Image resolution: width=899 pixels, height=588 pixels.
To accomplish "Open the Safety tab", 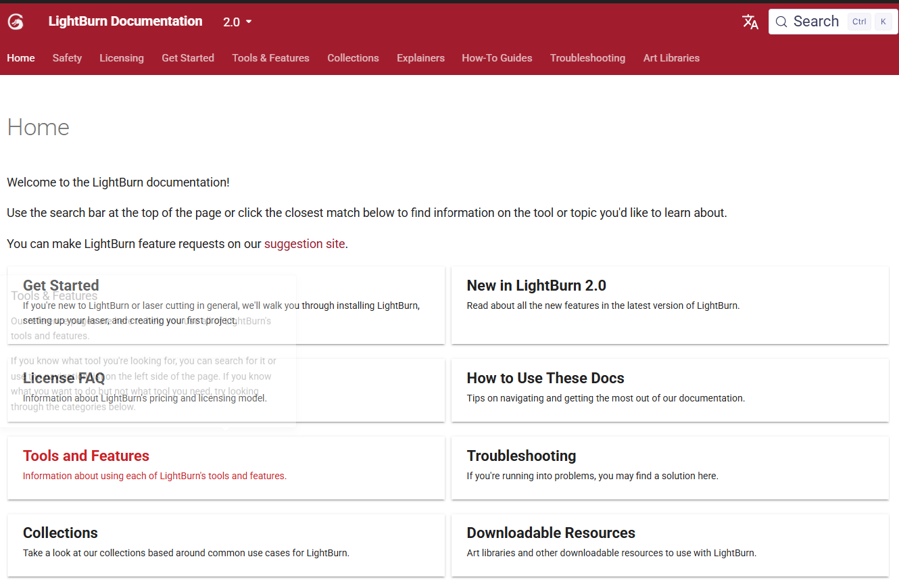I will click(x=67, y=58).
